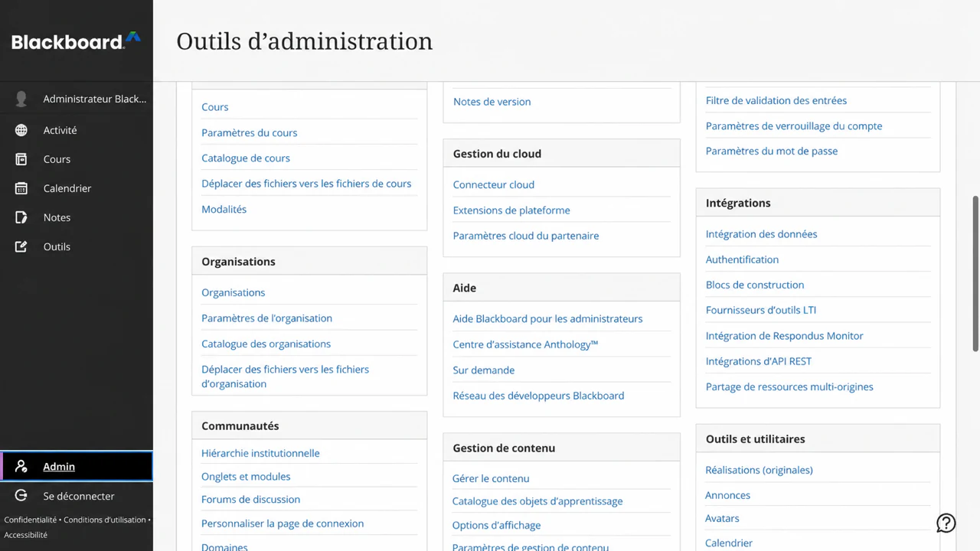Open Paramètres de l'organisation

(x=266, y=318)
